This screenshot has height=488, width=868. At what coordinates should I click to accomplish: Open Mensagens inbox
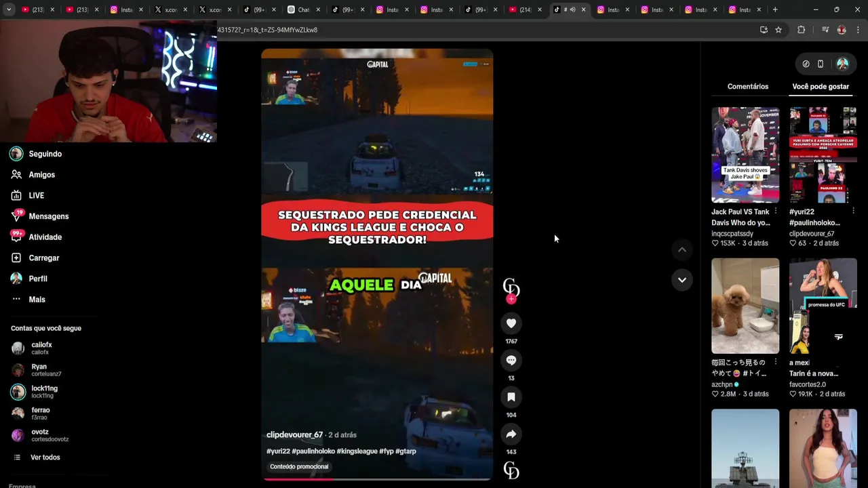click(40, 216)
